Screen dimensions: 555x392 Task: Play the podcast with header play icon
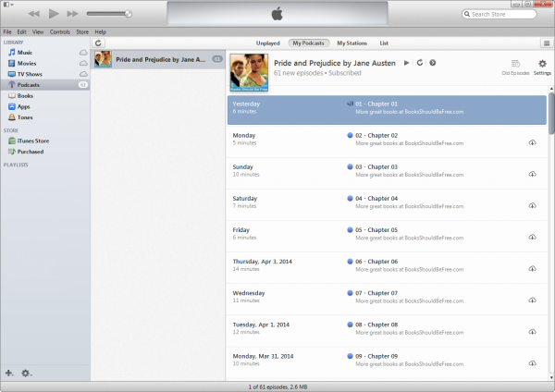tap(406, 63)
